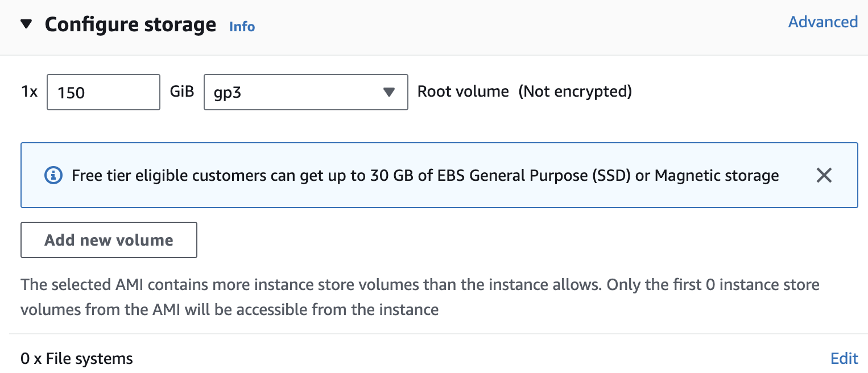The height and width of the screenshot is (373, 868).
Task: Dismiss the free tier notice with the X
Action: [824, 176]
